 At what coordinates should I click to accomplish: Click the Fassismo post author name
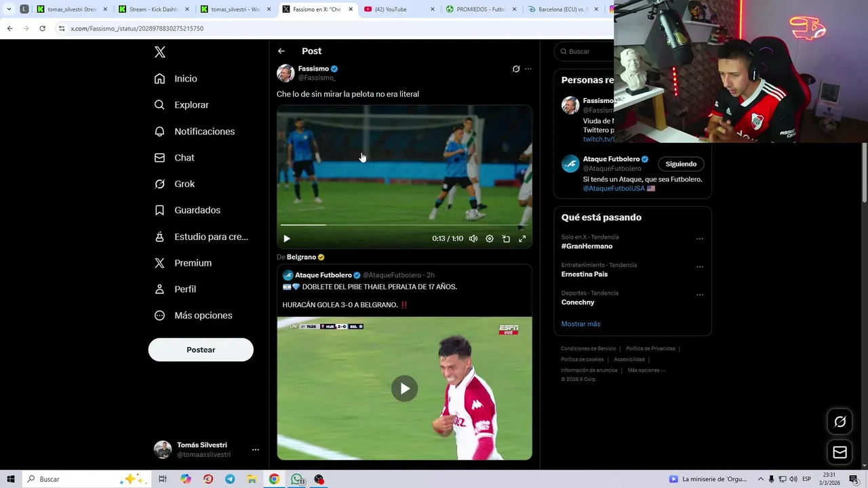313,68
